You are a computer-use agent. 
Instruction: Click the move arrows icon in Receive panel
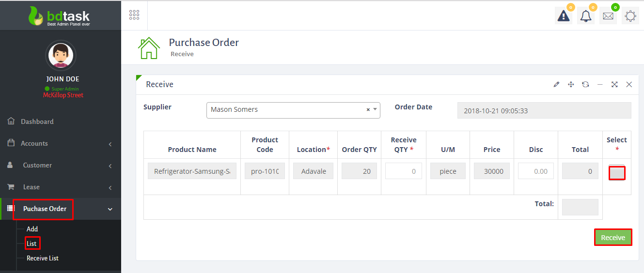click(x=571, y=85)
